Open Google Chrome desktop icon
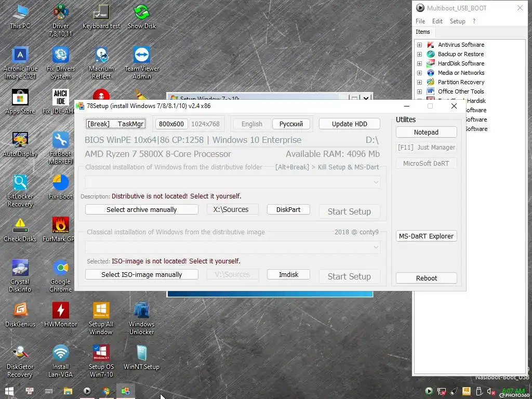The width and height of the screenshot is (532, 399). [60, 276]
